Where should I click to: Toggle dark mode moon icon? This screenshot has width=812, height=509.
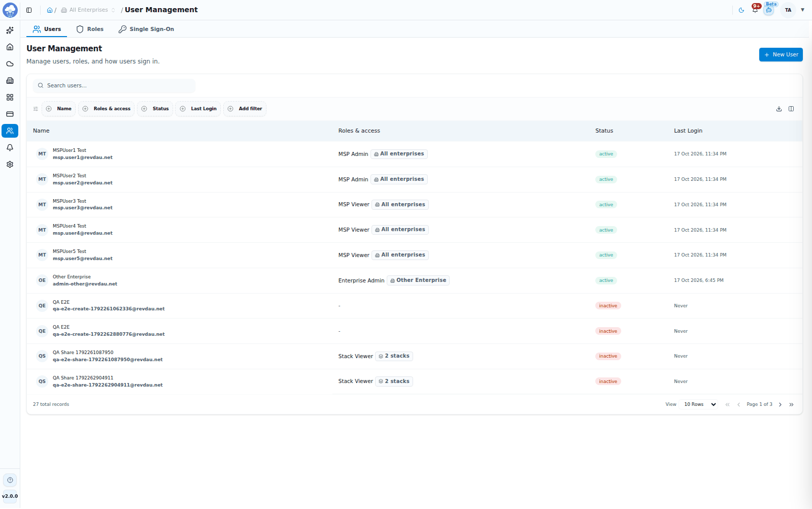[x=741, y=10]
